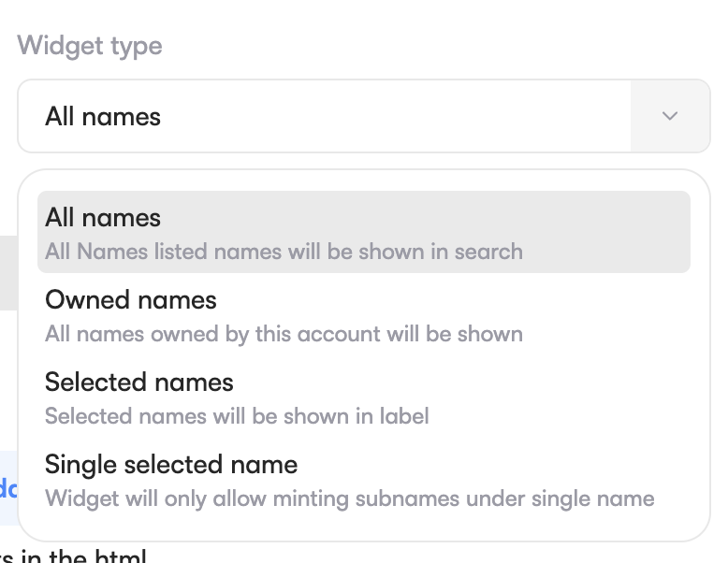Click "Selected names will be shown in label" text
This screenshot has height=563, width=728.
(237, 416)
